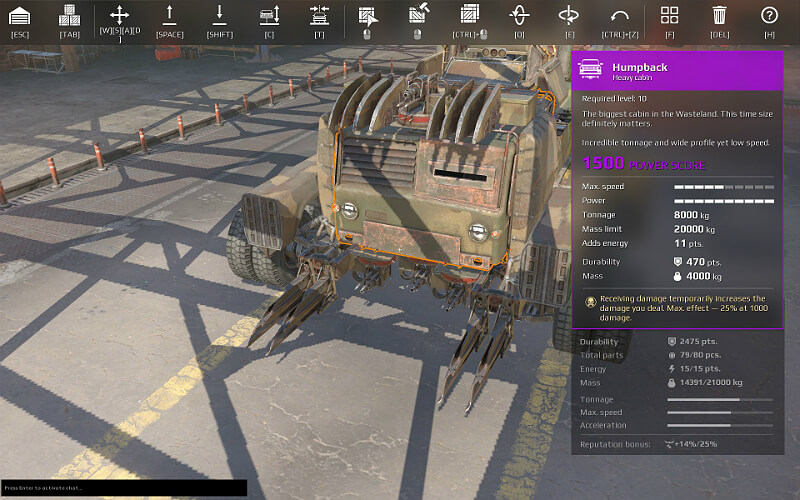
Task: Open the parts storage icon labeled TAB
Action: [x=69, y=16]
